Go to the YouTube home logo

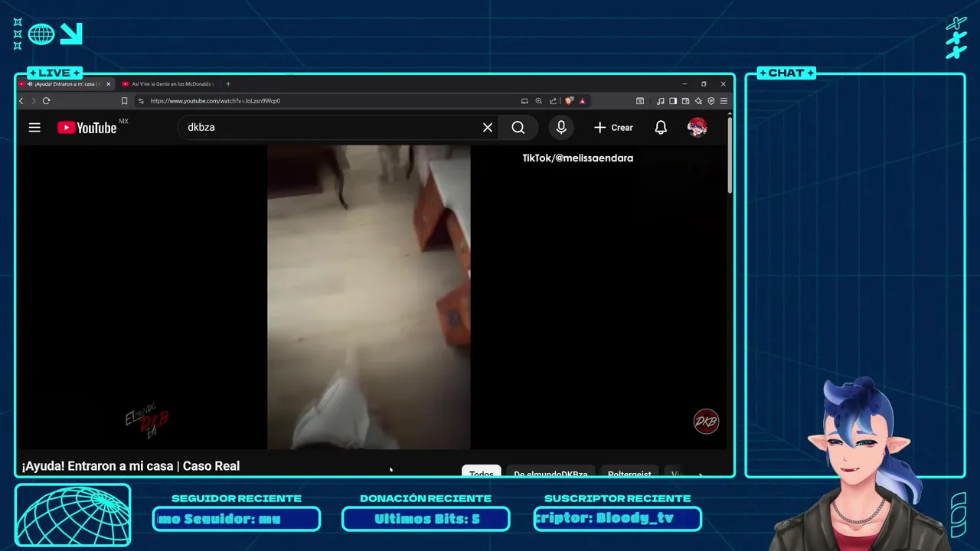coord(87,128)
